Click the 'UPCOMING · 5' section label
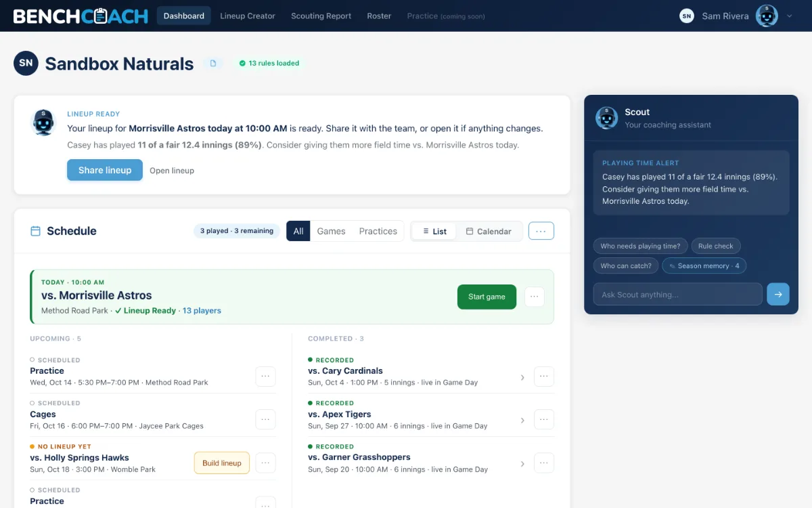The height and width of the screenshot is (508, 812). point(55,339)
